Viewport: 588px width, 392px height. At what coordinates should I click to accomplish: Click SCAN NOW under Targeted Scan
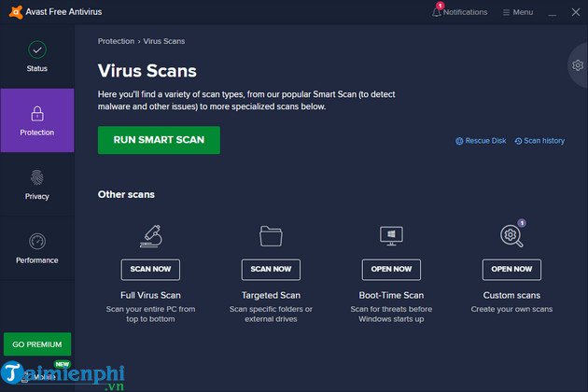tap(271, 270)
